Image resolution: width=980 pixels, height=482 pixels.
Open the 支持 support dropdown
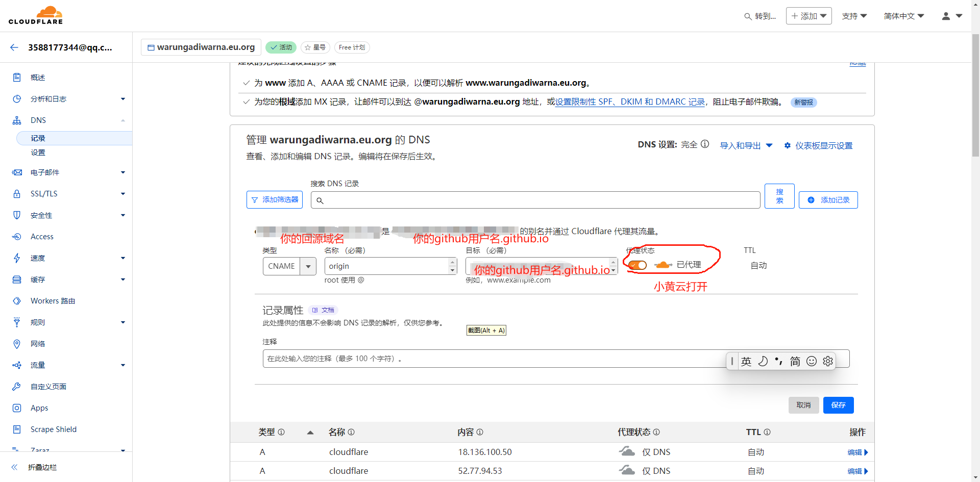pos(854,16)
